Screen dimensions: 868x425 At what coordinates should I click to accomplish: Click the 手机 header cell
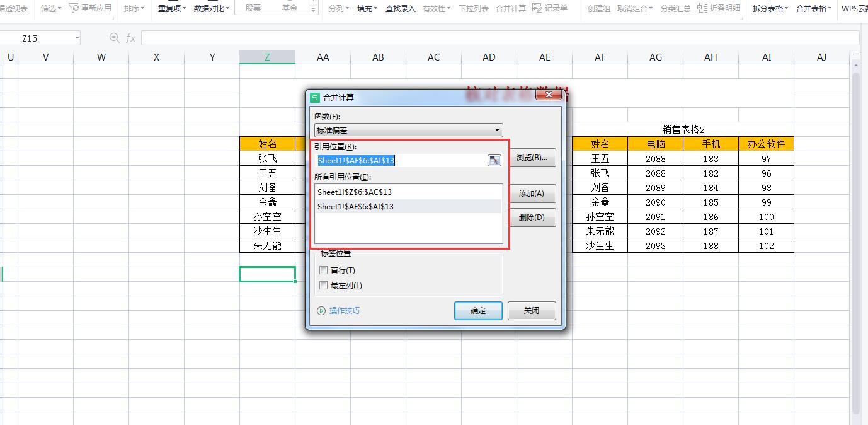[x=711, y=144]
